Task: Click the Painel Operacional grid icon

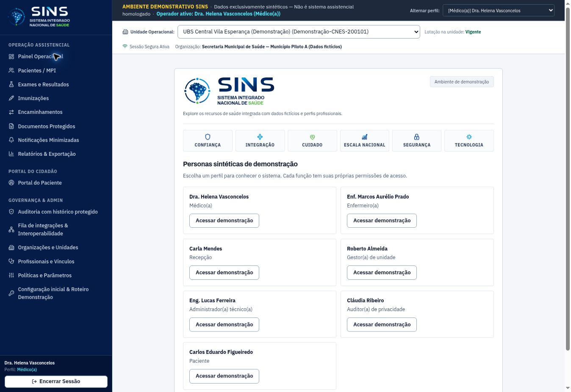Action: pyautogui.click(x=11, y=57)
